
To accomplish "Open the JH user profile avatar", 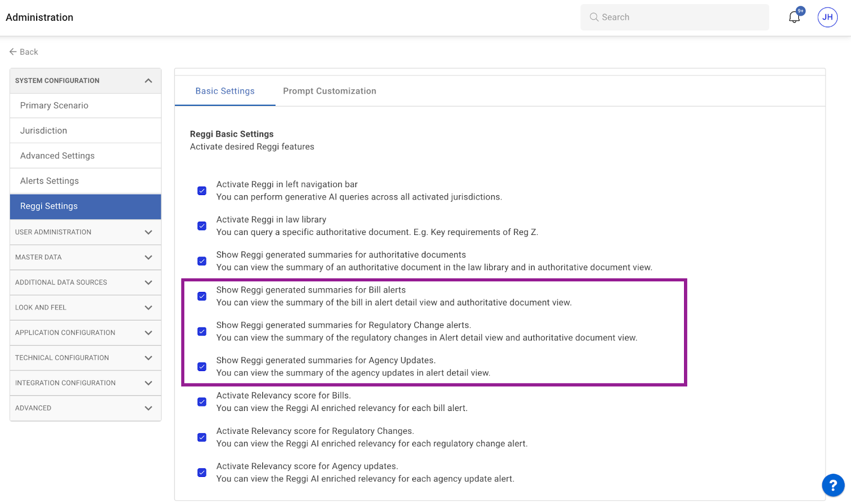I will 827,17.
